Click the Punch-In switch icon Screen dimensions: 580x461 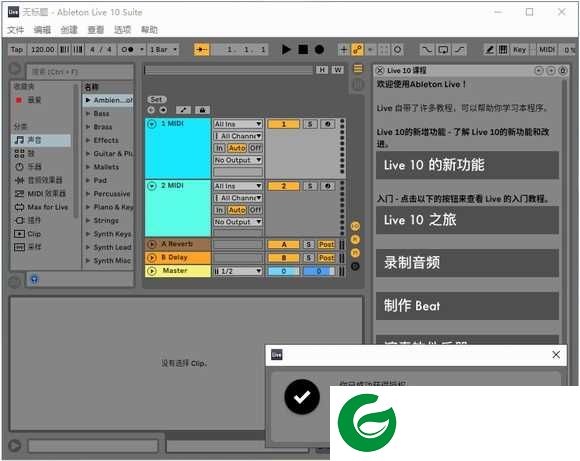click(x=427, y=49)
